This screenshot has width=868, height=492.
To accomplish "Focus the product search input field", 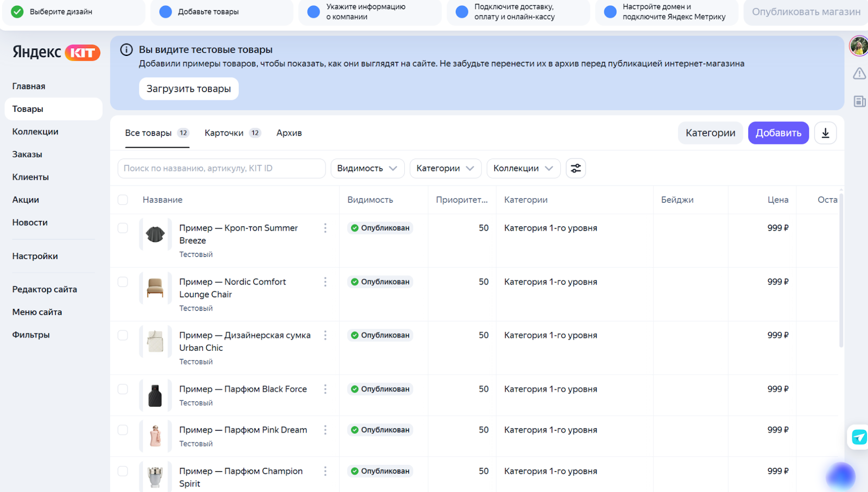I will 221,168.
